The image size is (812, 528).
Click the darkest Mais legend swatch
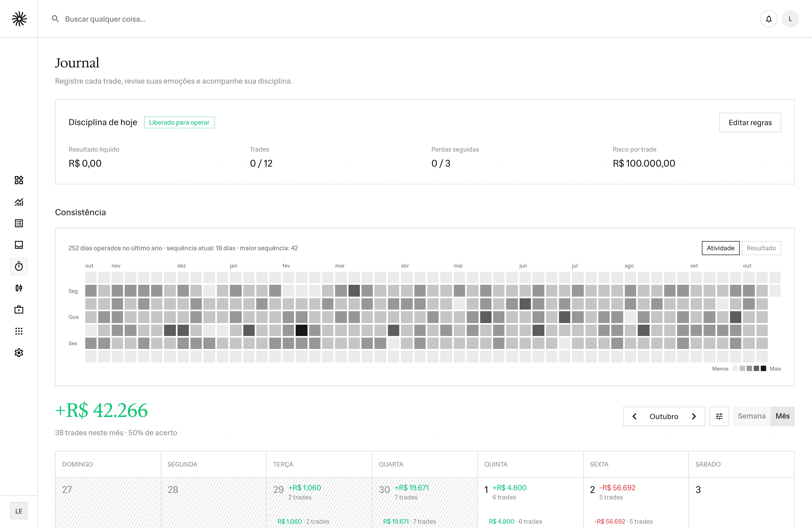click(763, 368)
